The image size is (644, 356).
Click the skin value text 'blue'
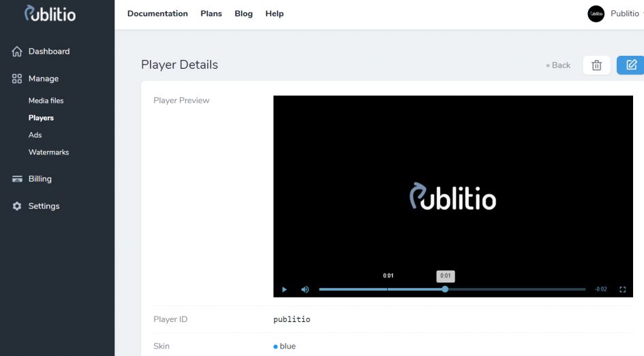point(288,346)
